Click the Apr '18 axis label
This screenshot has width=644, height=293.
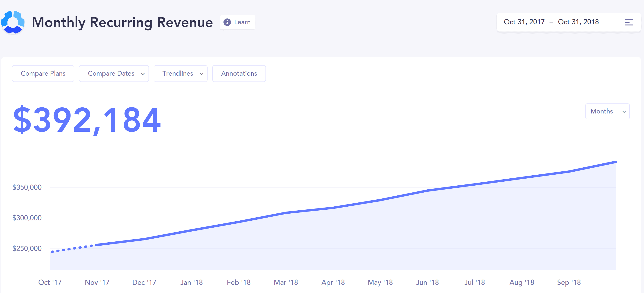(333, 282)
